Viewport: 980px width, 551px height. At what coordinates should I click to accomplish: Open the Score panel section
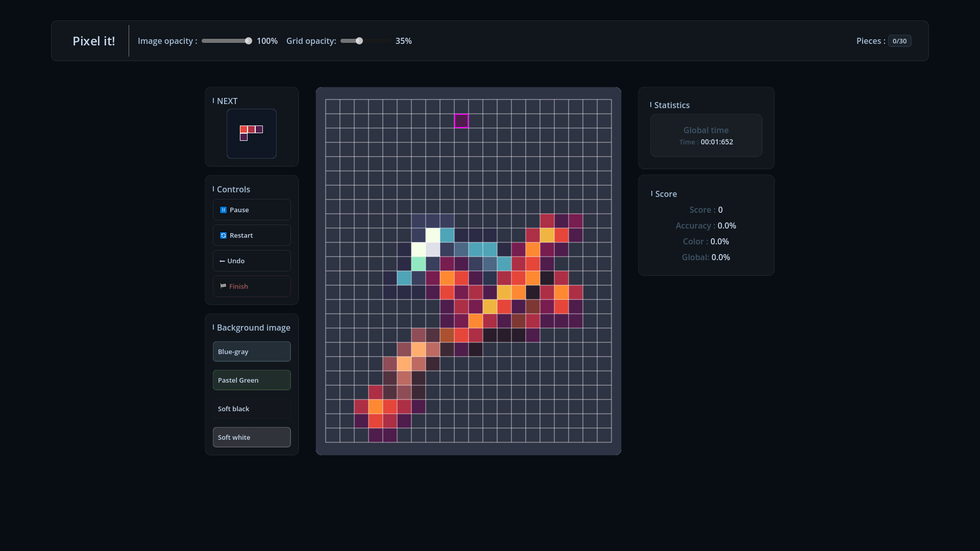tap(664, 194)
